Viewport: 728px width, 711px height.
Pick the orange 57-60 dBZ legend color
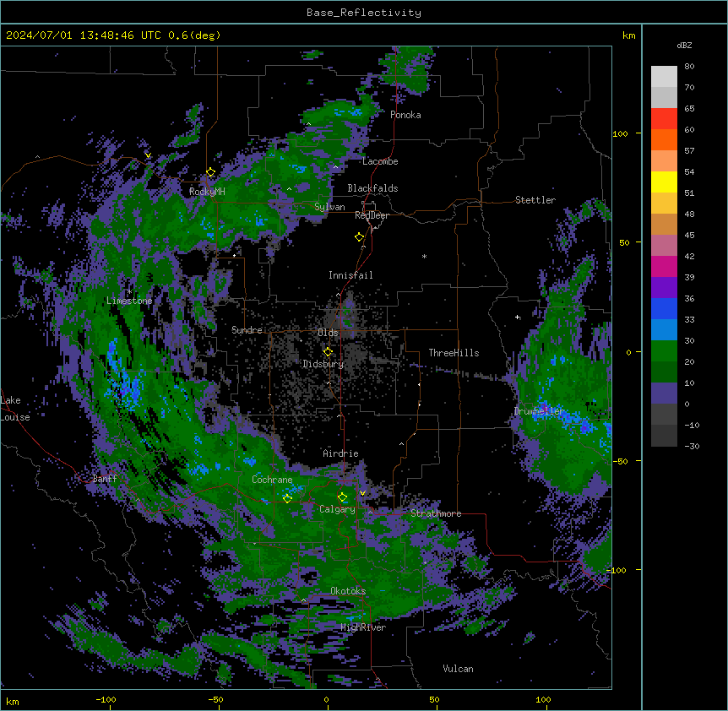click(664, 139)
